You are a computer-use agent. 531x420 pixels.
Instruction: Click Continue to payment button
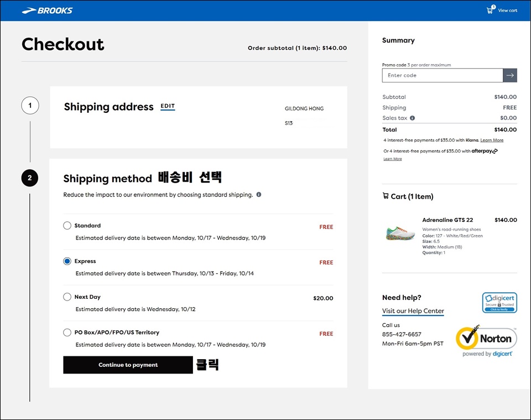click(128, 365)
